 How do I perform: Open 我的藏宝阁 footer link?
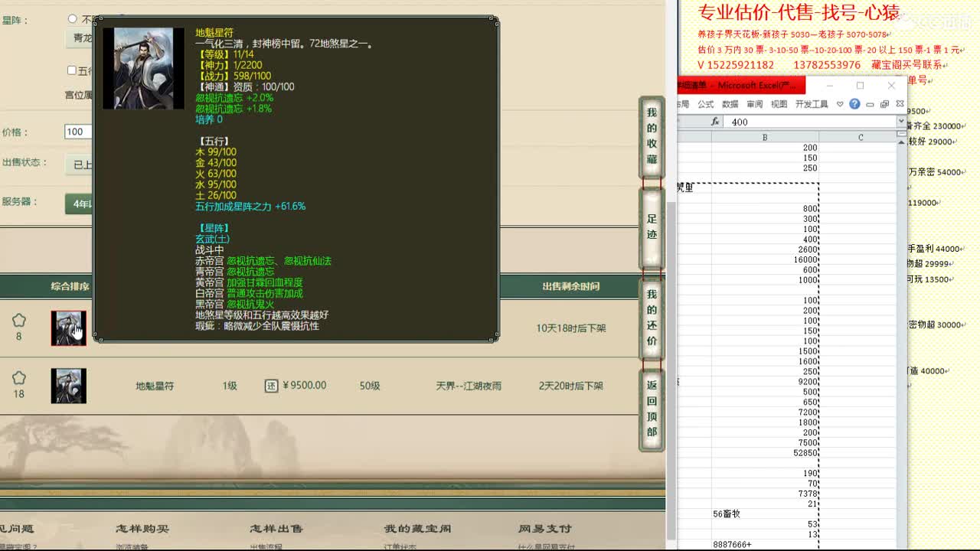click(417, 529)
